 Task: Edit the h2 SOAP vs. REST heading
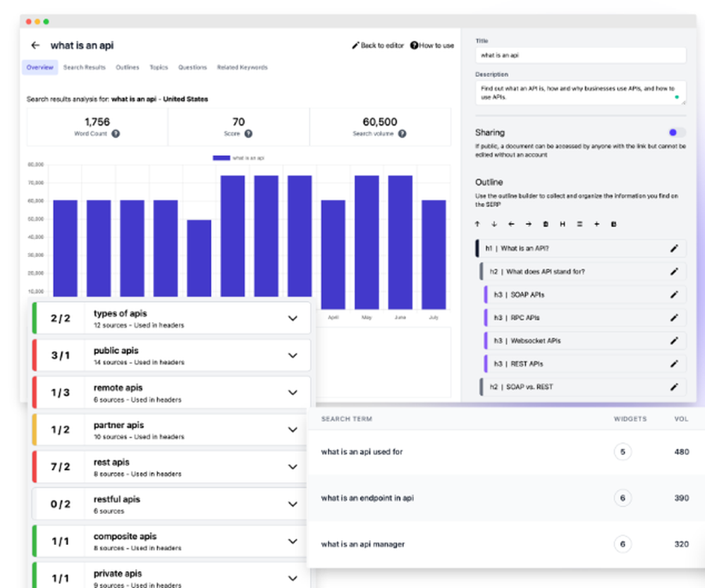click(x=674, y=386)
